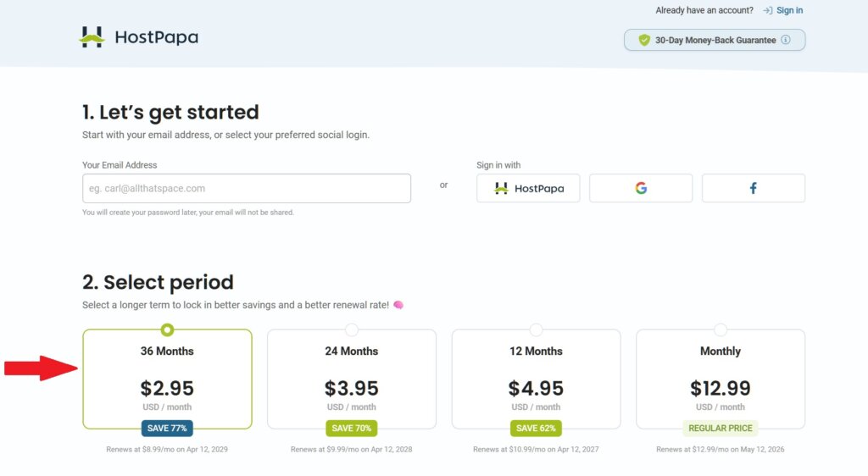This screenshot has height=476, width=868.
Task: Click the SAVE 62% badge
Action: point(536,429)
